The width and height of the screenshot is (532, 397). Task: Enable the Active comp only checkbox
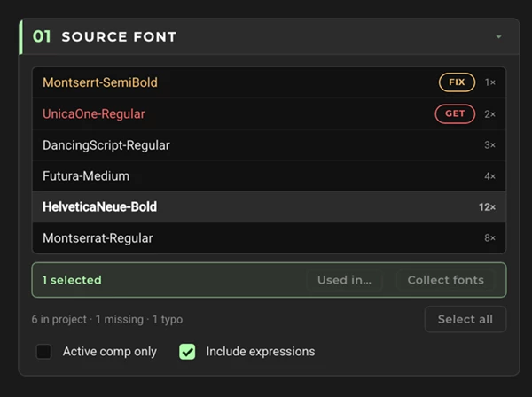[x=43, y=351]
